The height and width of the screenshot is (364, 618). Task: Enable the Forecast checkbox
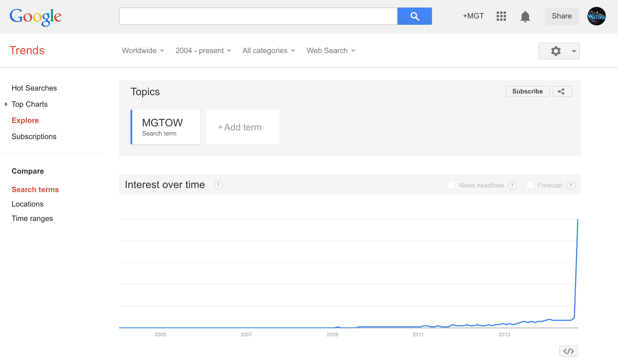(530, 185)
